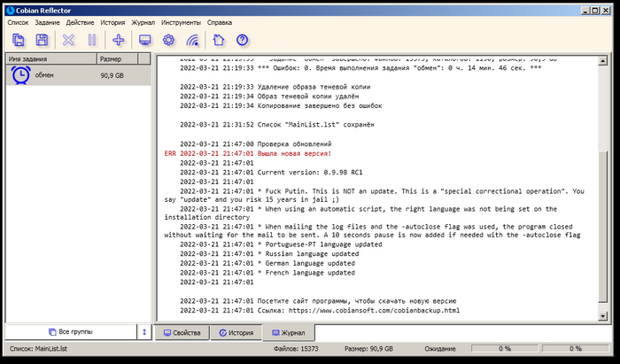The height and width of the screenshot is (364, 620).
Task: Click the computer monitor toolbar icon
Action: (x=145, y=39)
